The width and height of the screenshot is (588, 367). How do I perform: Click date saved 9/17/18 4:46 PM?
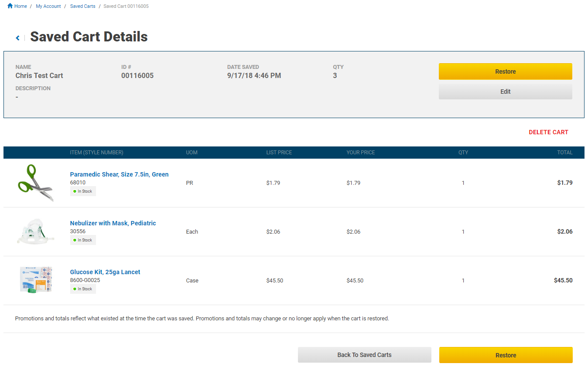pyautogui.click(x=254, y=75)
